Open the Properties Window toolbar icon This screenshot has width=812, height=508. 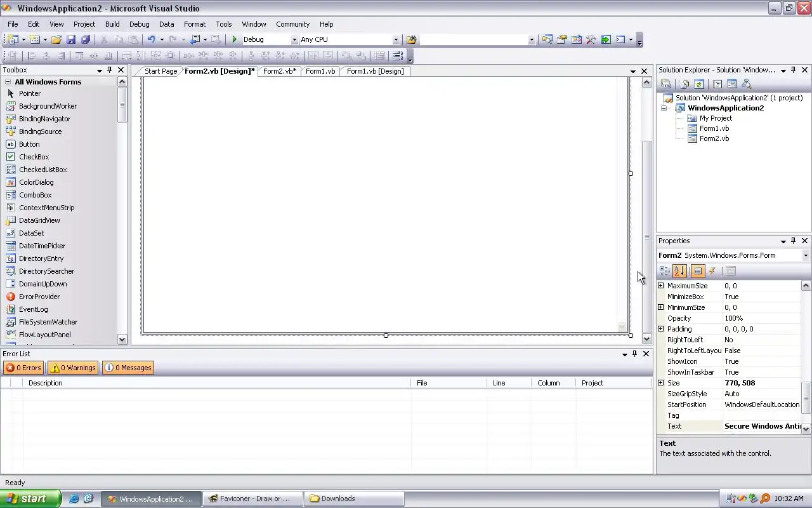[561, 39]
